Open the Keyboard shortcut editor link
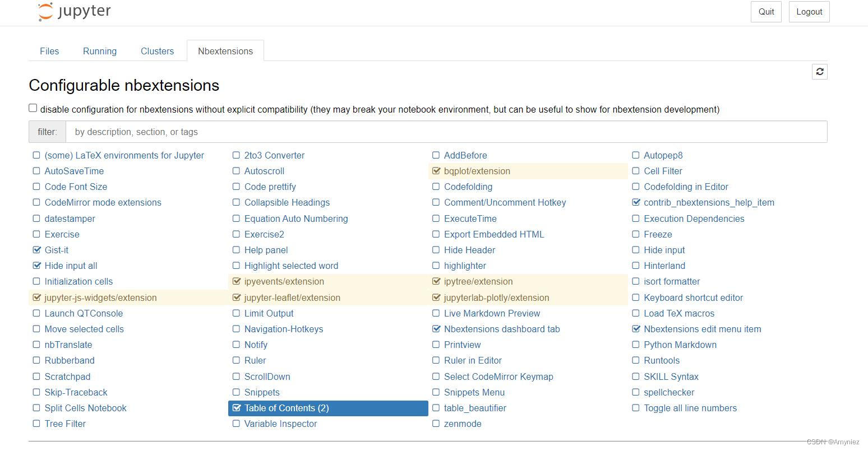868x451 pixels. pos(693,297)
